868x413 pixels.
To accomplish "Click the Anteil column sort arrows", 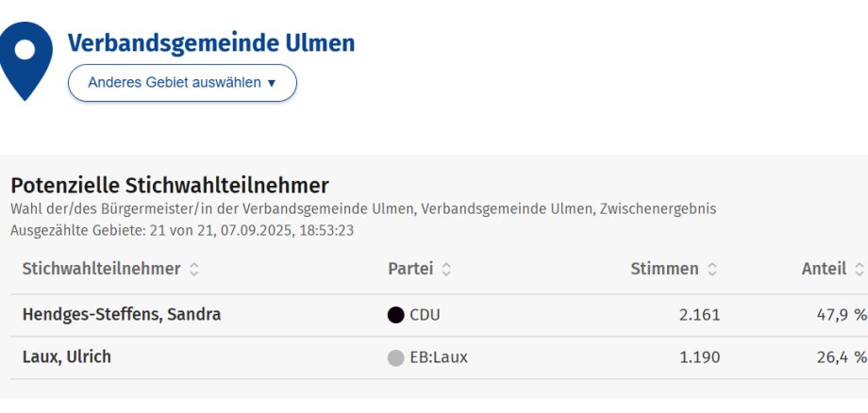I will coord(860,270).
